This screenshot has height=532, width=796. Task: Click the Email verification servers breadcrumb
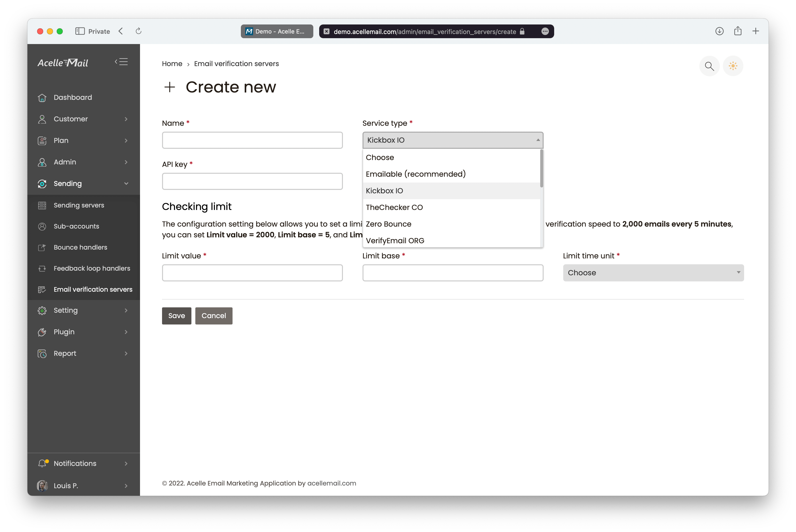click(236, 64)
